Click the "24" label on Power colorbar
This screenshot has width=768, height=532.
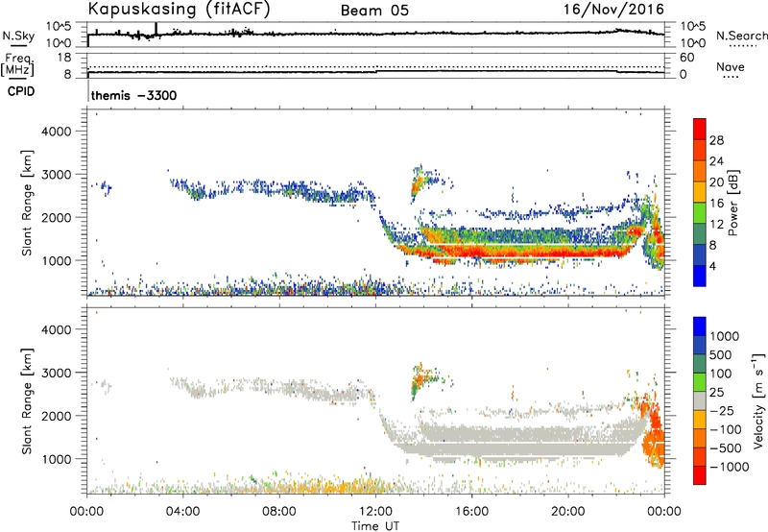click(716, 161)
